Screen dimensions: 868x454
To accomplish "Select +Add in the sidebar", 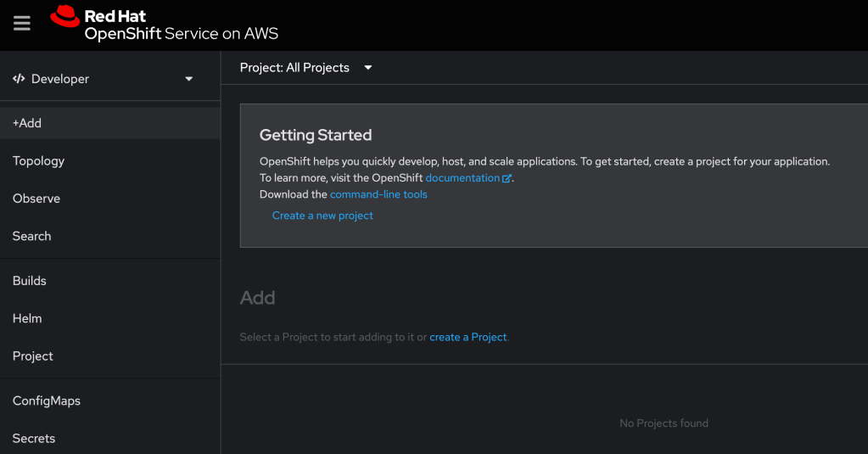I will tap(27, 123).
